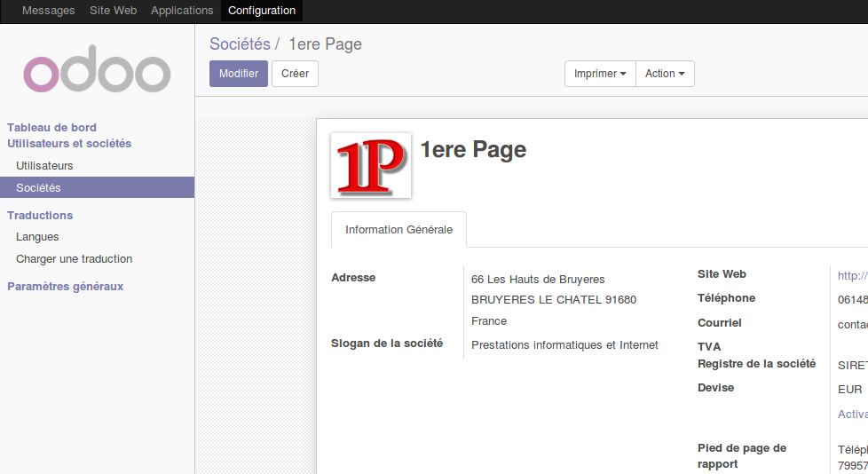The height and width of the screenshot is (474, 868).
Task: Click the Créer button
Action: pyautogui.click(x=295, y=74)
